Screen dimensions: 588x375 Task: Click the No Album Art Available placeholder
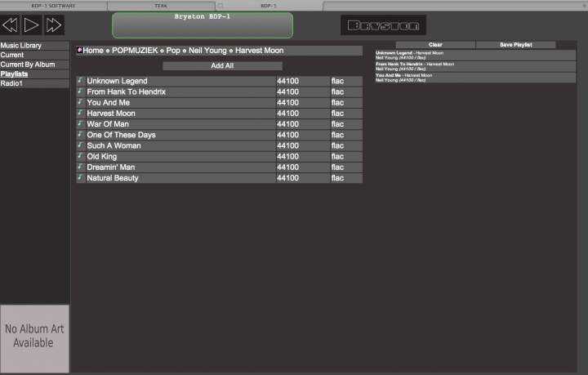point(34,338)
